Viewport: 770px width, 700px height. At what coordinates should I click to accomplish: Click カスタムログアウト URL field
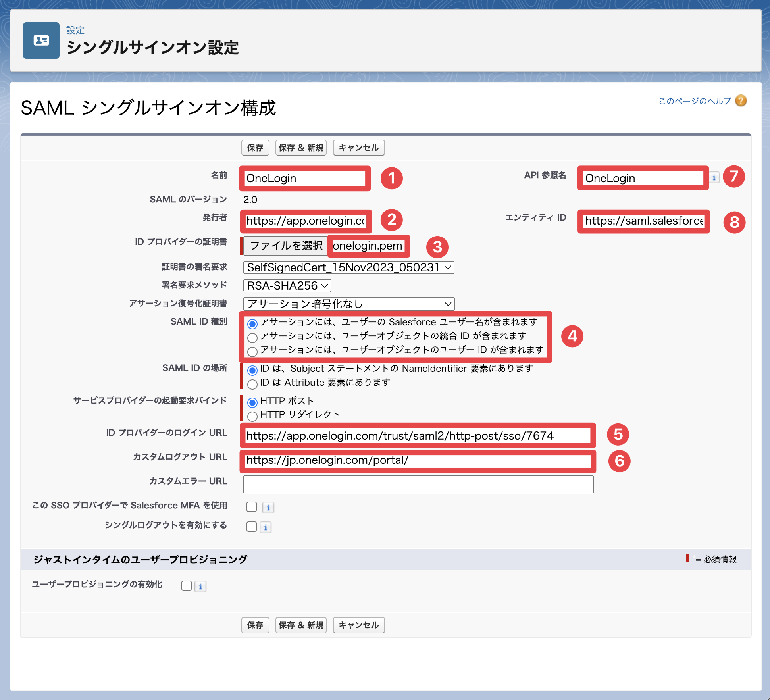[418, 460]
